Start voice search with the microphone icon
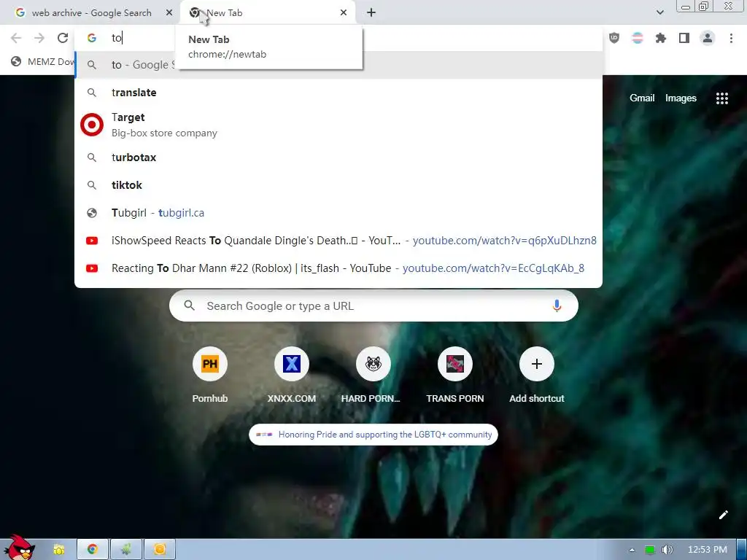This screenshot has height=560, width=747. click(x=557, y=306)
